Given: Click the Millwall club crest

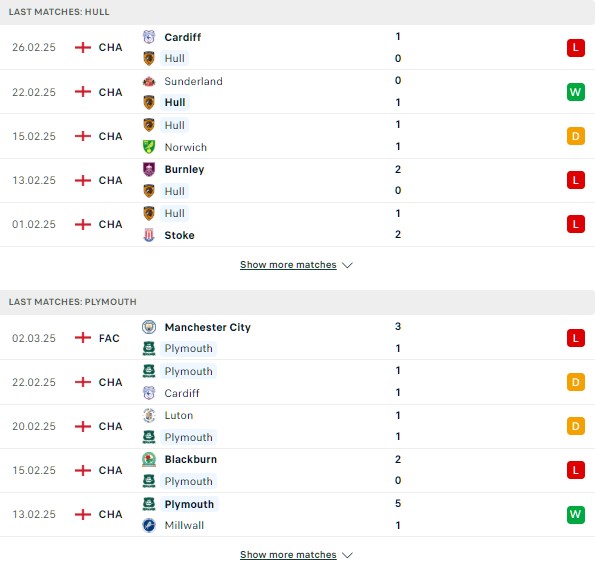Looking at the screenshot, I should pyautogui.click(x=149, y=525).
